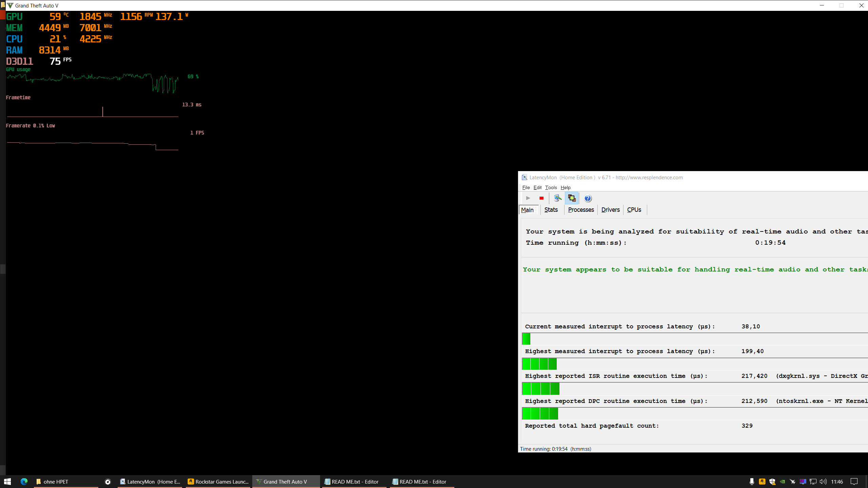The image size is (868, 488).
Task: Open LatencyMon help question mark icon
Action: tap(588, 198)
